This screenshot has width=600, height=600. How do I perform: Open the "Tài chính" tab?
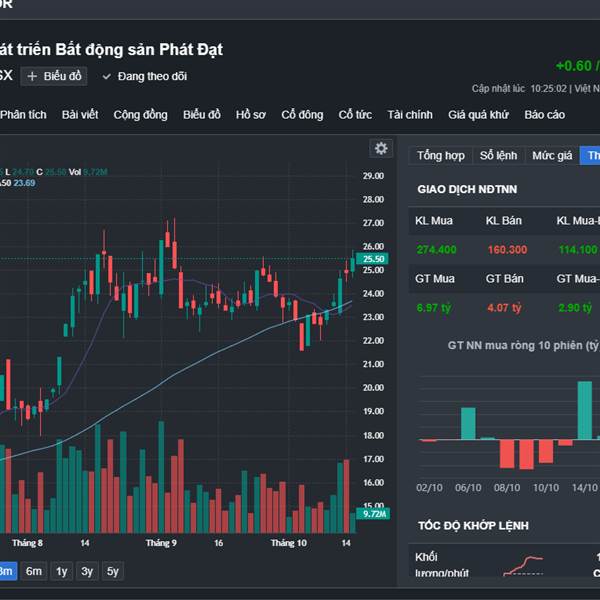(x=410, y=115)
